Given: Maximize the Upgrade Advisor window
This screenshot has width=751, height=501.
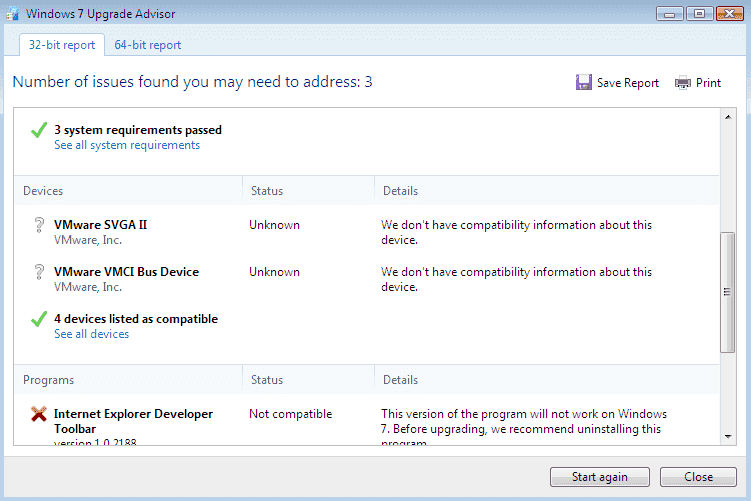Looking at the screenshot, I should click(x=699, y=14).
